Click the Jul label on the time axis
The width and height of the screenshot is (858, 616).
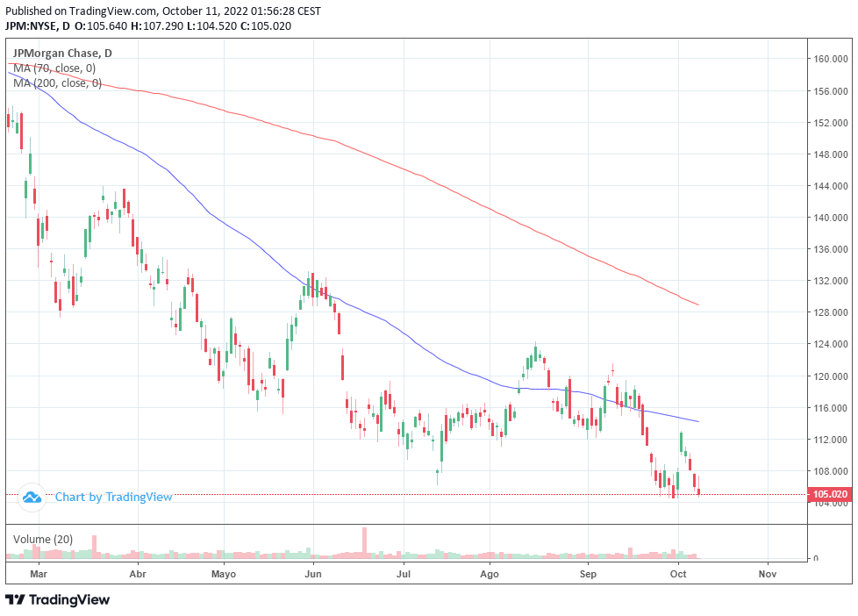[404, 574]
